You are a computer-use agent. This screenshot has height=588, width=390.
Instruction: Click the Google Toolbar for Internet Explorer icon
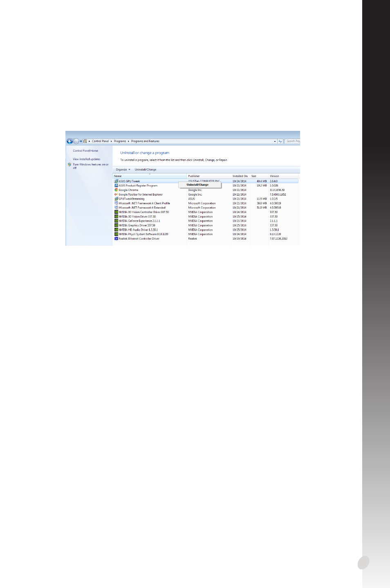pos(116,194)
